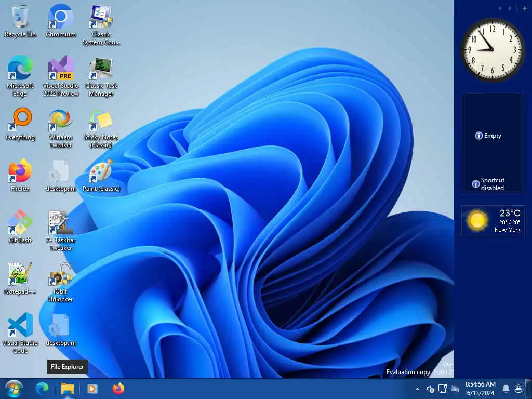Select desktop.ini file beside the Firefox icon

tap(61, 176)
